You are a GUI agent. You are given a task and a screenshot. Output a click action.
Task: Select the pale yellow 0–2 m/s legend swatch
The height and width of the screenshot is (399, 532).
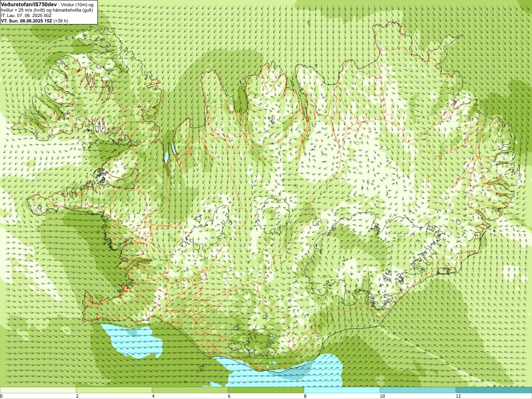point(38,390)
